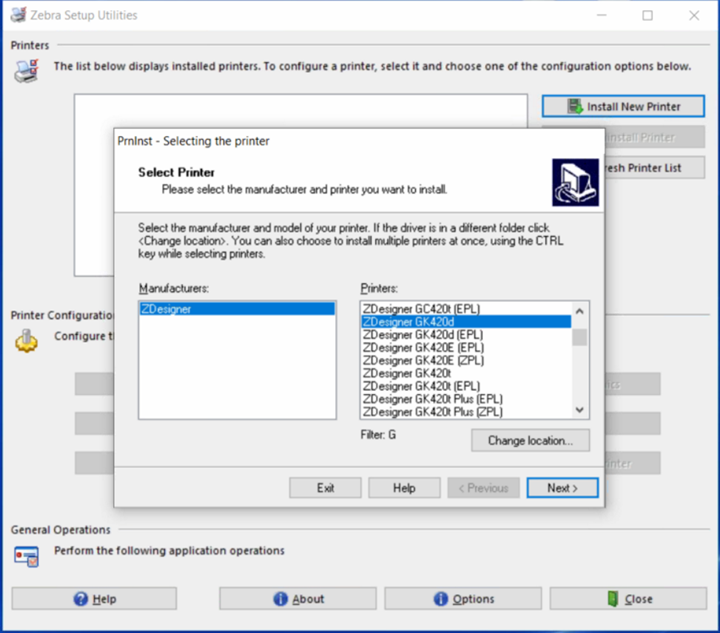
Task: Click the Exit button in PrnInst dialog
Action: (325, 487)
